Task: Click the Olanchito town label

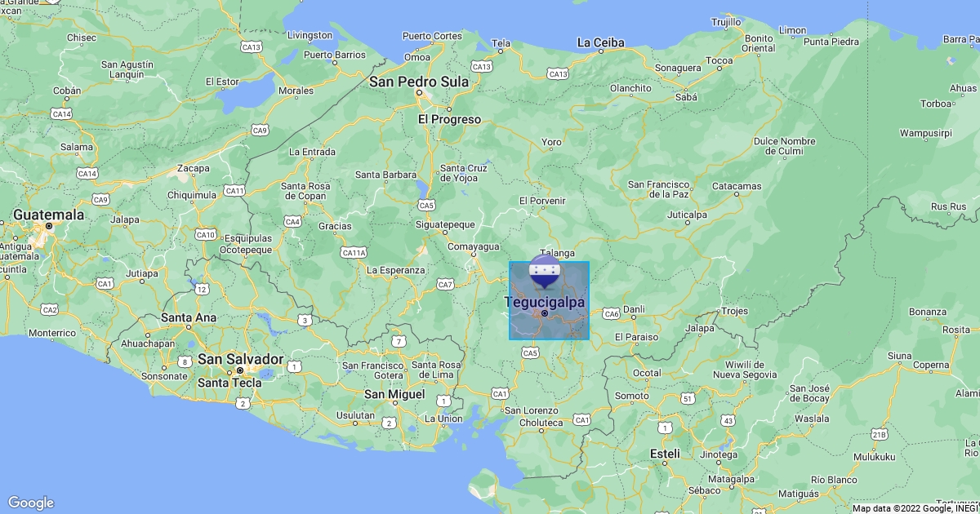Action: click(x=630, y=88)
